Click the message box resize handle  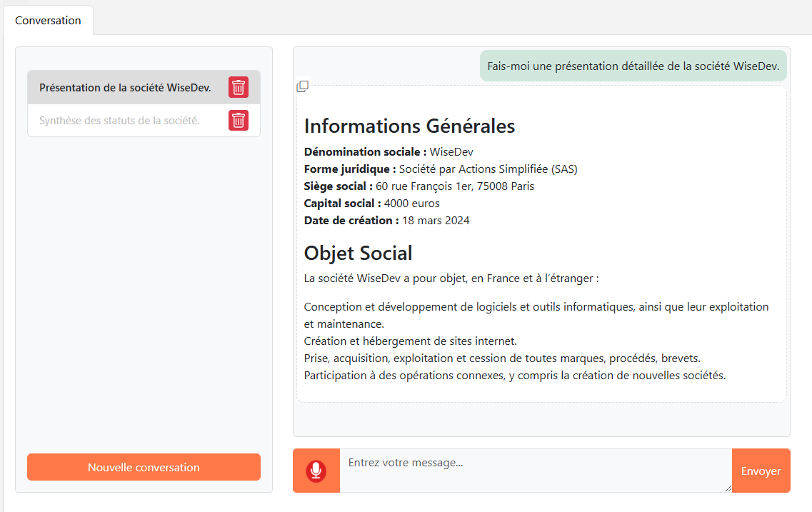tap(728, 488)
